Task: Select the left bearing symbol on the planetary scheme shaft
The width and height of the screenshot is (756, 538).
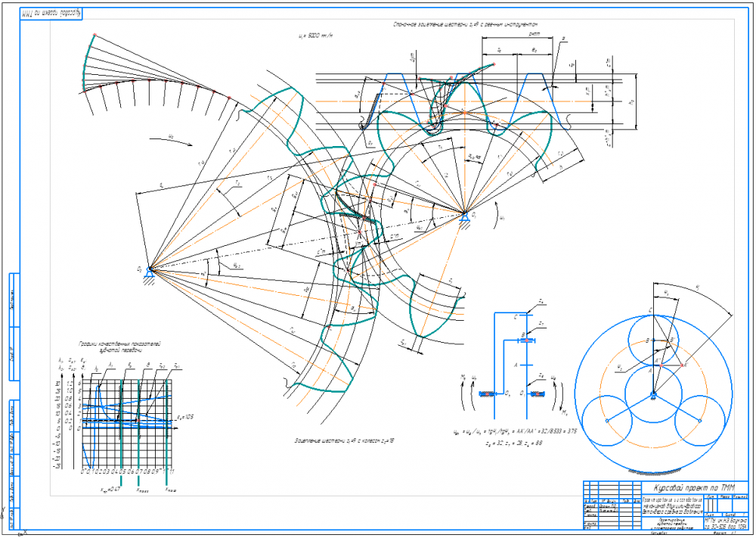Action: pyautogui.click(x=488, y=394)
